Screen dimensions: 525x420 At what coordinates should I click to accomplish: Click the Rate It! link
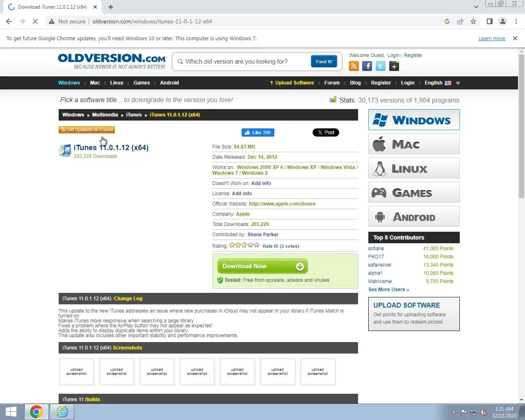pyautogui.click(x=270, y=246)
